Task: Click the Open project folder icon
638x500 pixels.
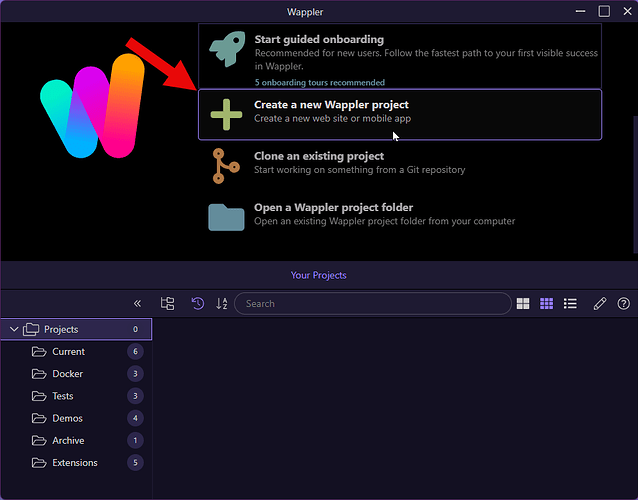Action: coord(226,217)
